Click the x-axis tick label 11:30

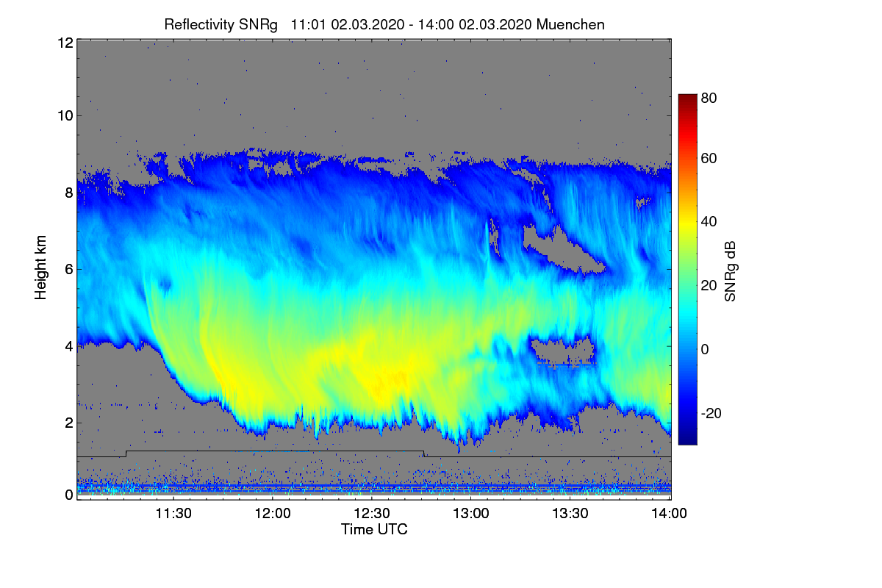[174, 513]
